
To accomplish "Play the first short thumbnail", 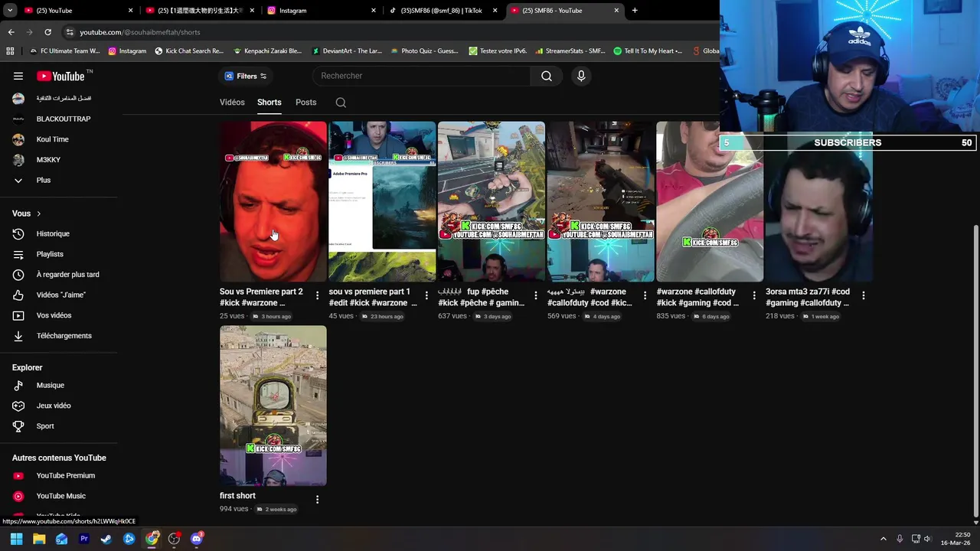I will (273, 406).
